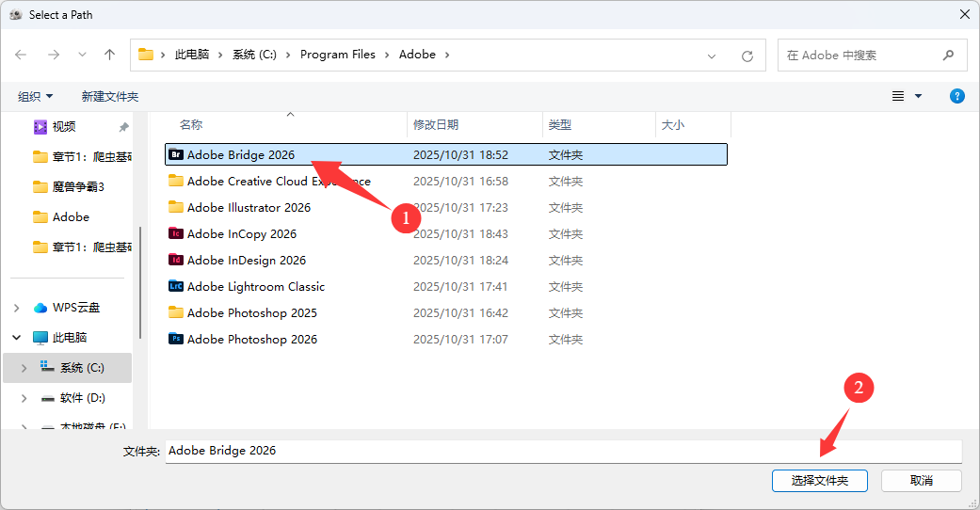Open help with the question mark icon
Viewport: 980px width, 510px height.
tap(956, 96)
